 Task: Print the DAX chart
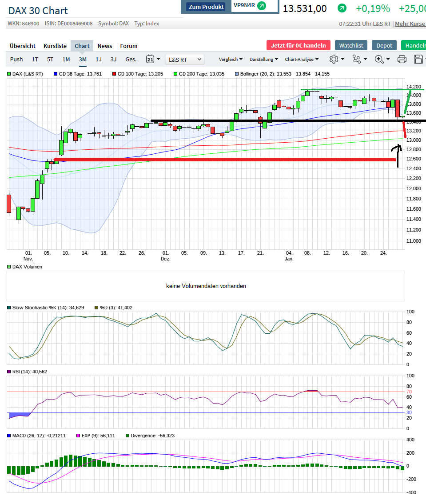402,59
